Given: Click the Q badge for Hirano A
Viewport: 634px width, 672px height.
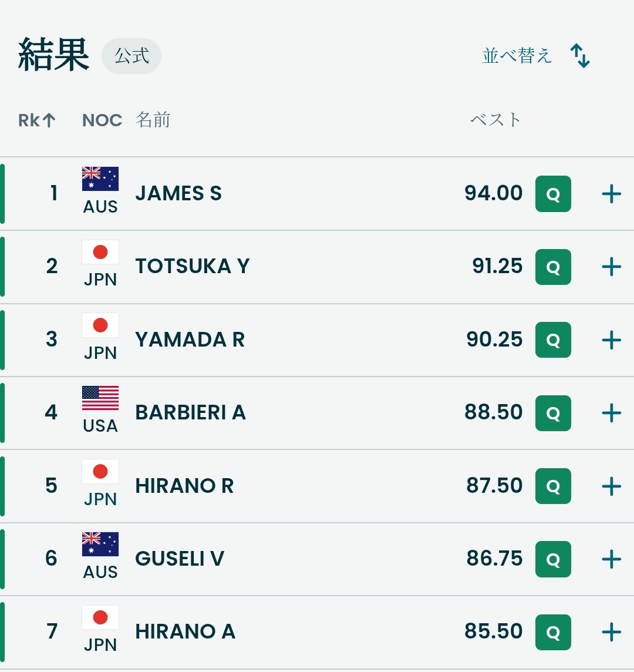Looking at the screenshot, I should (x=553, y=632).
